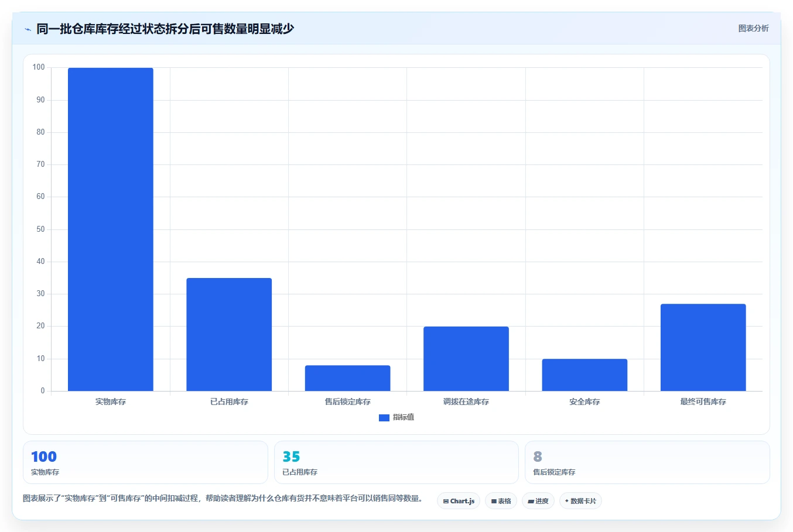This screenshot has width=793, height=532.
Task: Click the 已占用库存 x-axis label
Action: tap(229, 402)
